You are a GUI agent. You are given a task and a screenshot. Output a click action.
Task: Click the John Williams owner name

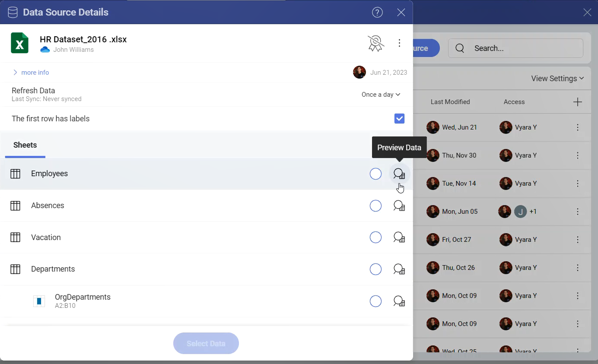(x=73, y=50)
